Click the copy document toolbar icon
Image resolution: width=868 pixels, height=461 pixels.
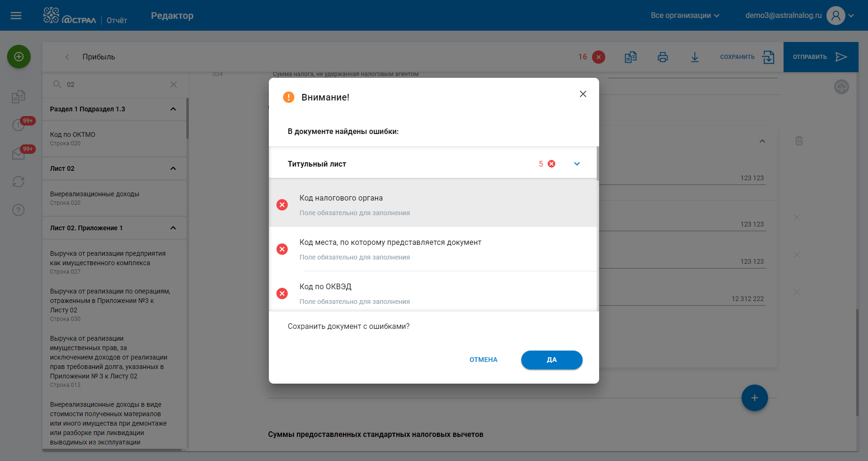631,57
